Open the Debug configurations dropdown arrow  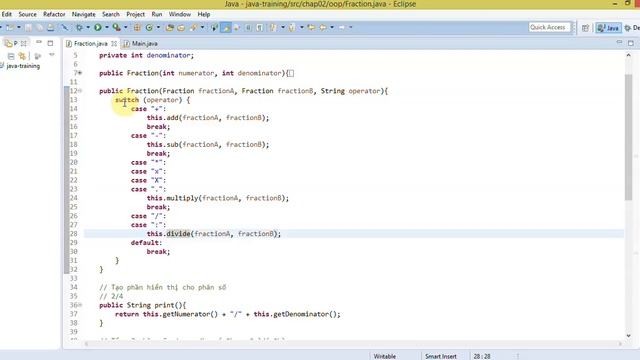point(88,27)
